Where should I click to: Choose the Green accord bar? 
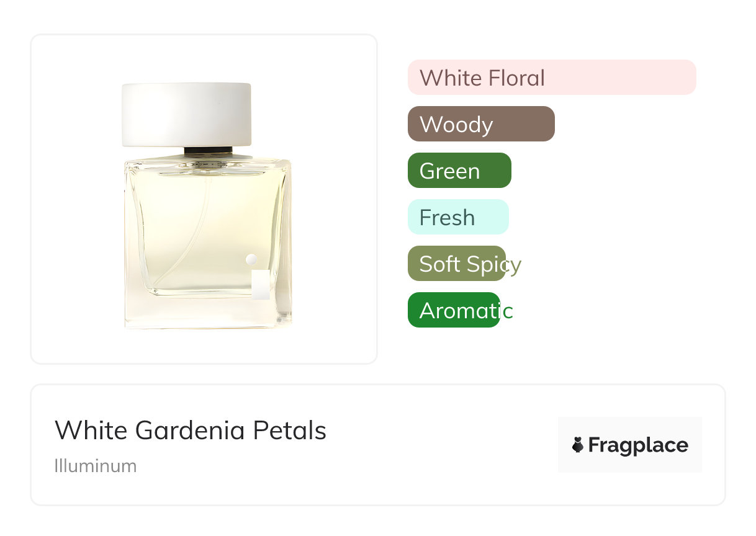click(x=459, y=171)
